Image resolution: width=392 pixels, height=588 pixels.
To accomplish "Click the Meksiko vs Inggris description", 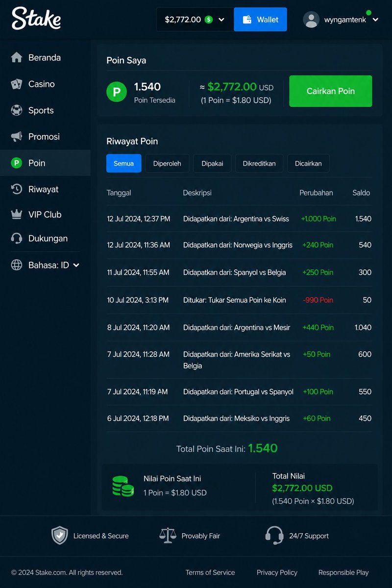I will click(x=236, y=418).
